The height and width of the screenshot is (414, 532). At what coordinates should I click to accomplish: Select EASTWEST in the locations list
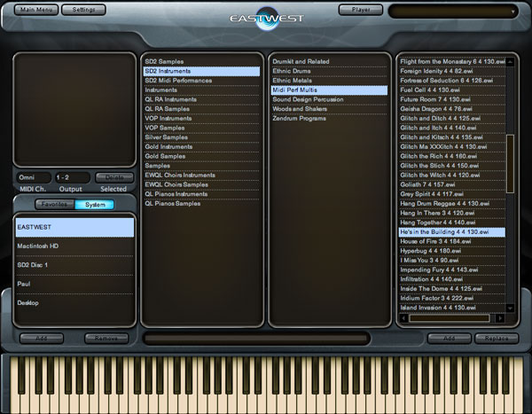74,227
